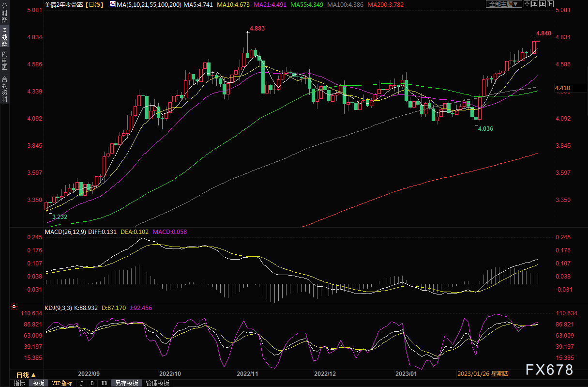The height and width of the screenshot is (387, 588).
Task: Click the MACD:0.058 value
Action: tap(169, 232)
